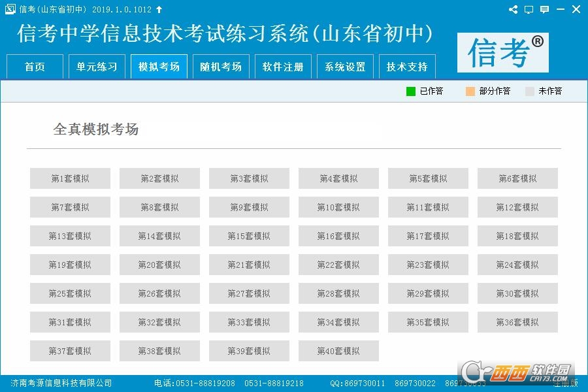
Task: Click 第17套模拟
Action: 428,236
